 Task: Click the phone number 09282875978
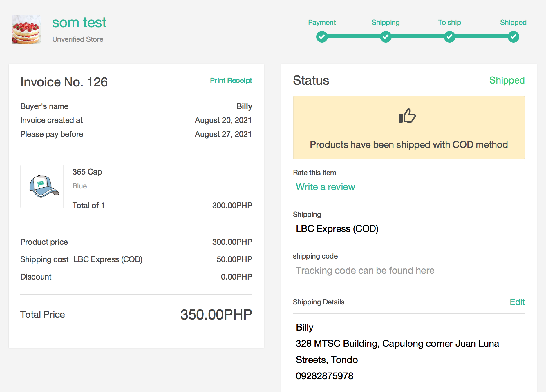(x=324, y=376)
